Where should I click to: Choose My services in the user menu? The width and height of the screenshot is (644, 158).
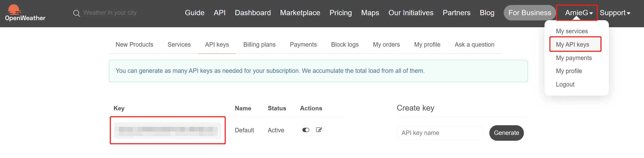tap(572, 31)
